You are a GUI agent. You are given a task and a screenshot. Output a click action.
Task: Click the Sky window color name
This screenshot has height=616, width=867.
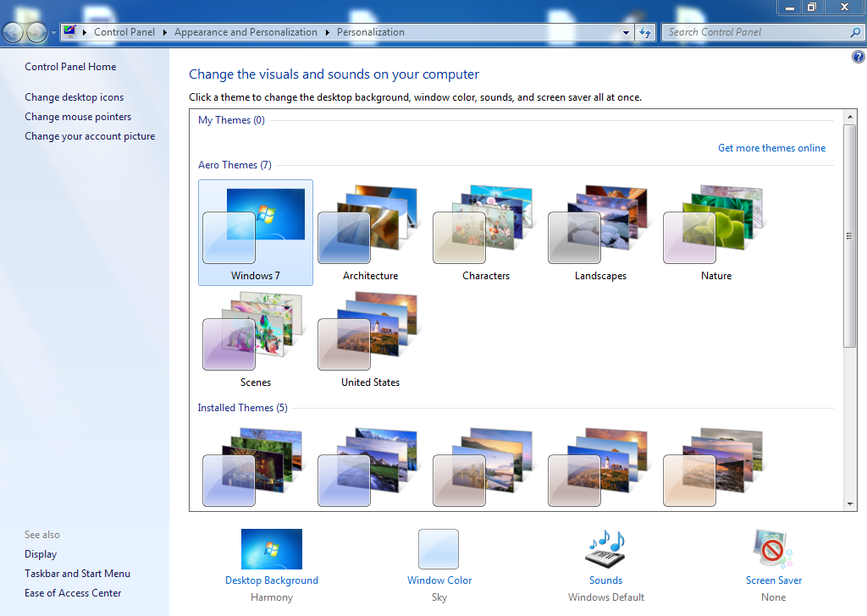(439, 597)
